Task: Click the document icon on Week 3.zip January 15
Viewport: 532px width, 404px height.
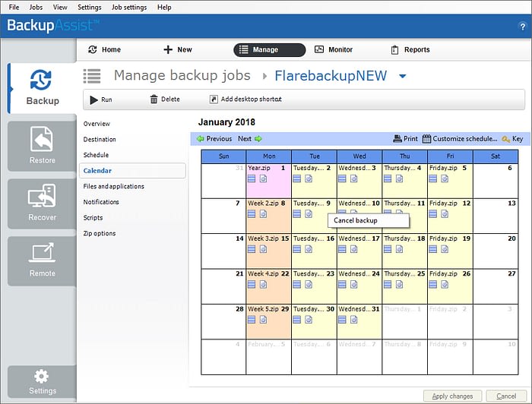Action: point(263,249)
